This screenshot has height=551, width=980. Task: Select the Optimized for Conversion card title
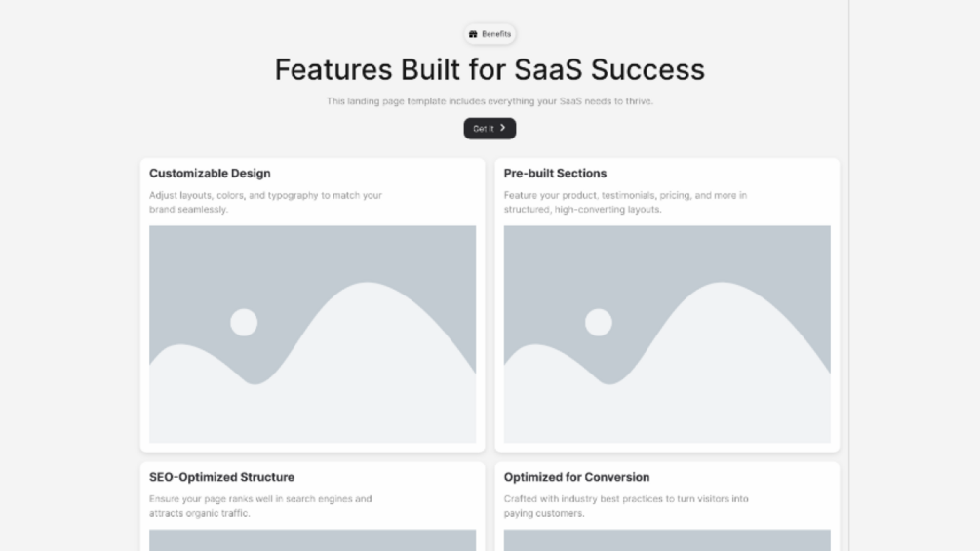[576, 477]
